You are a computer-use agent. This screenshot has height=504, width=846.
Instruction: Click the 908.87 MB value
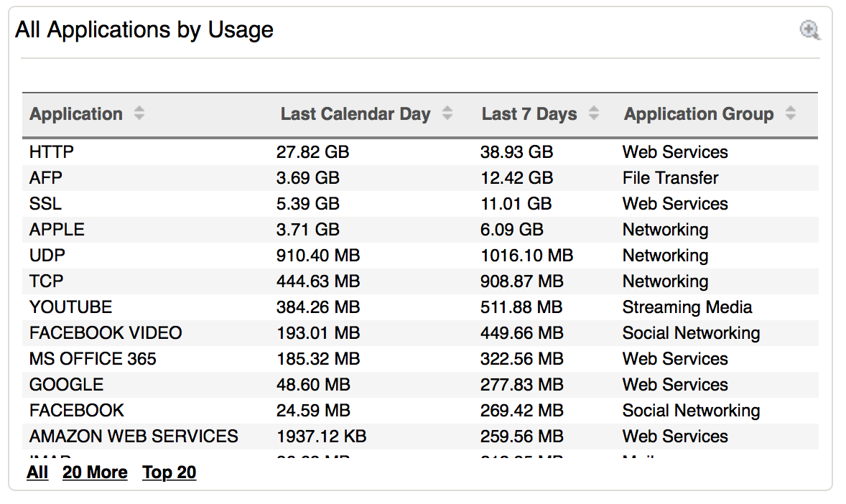[522, 281]
